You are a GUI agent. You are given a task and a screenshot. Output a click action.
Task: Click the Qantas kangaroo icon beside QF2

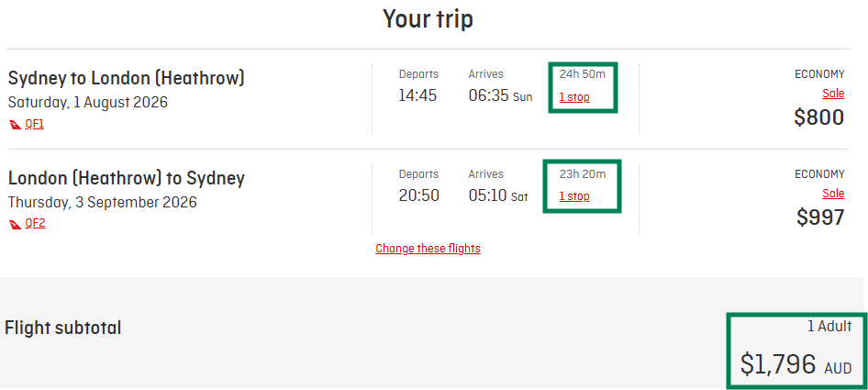pyautogui.click(x=14, y=223)
